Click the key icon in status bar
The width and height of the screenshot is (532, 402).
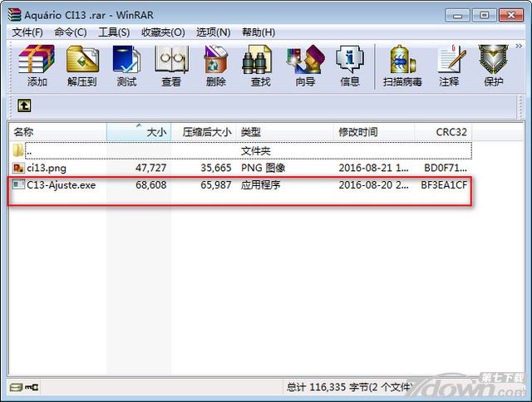click(x=32, y=387)
